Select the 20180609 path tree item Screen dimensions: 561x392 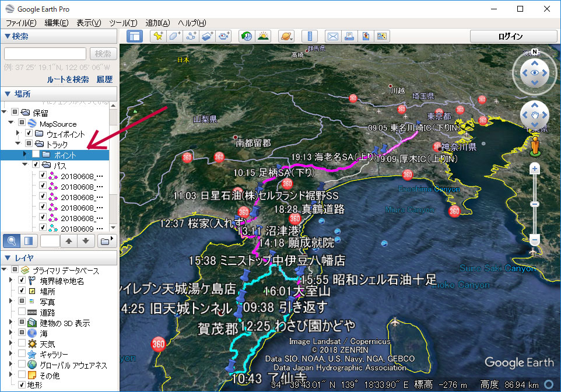[x=82, y=229]
